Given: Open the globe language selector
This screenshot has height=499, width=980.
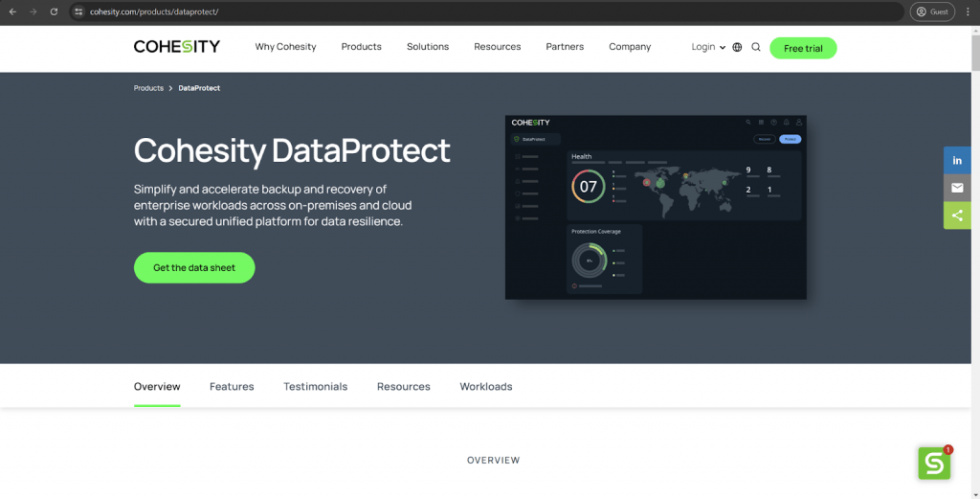Looking at the screenshot, I should point(737,47).
